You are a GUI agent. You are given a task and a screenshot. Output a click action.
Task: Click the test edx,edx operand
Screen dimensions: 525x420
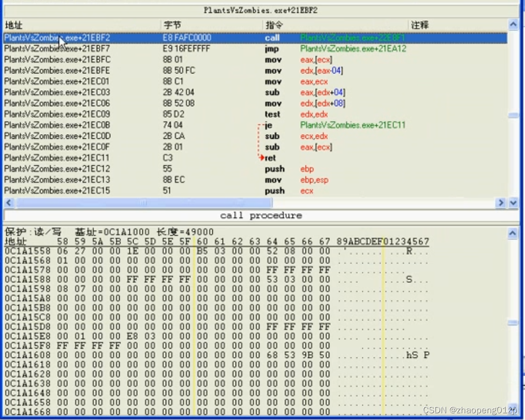[x=314, y=114]
